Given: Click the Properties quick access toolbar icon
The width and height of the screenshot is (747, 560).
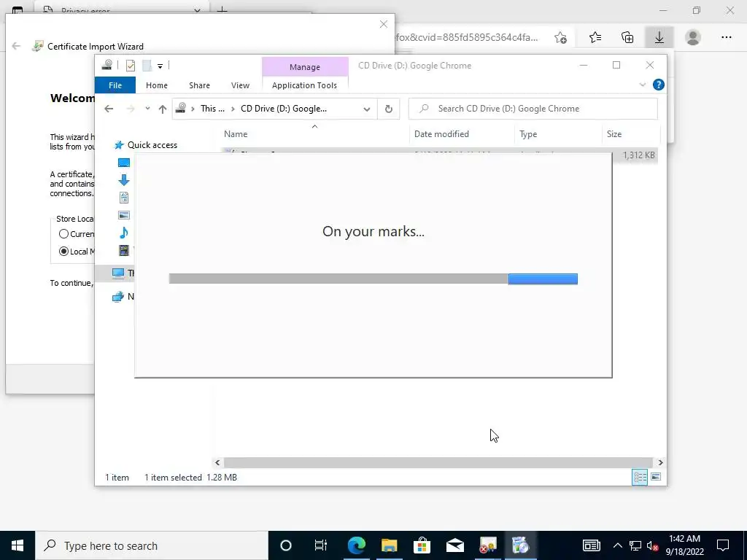Looking at the screenshot, I should pyautogui.click(x=130, y=66).
